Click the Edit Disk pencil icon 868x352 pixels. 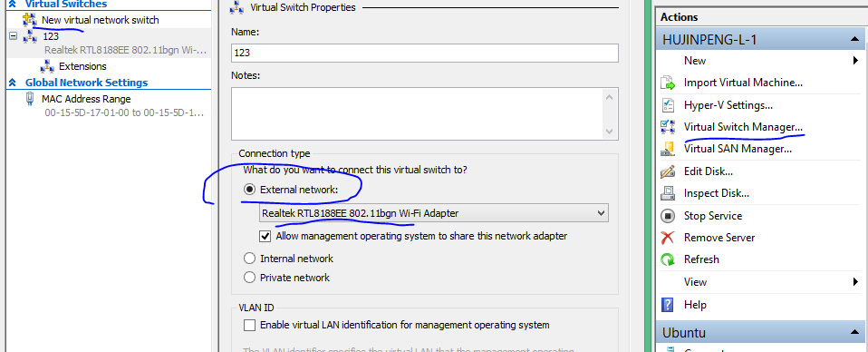pos(668,171)
